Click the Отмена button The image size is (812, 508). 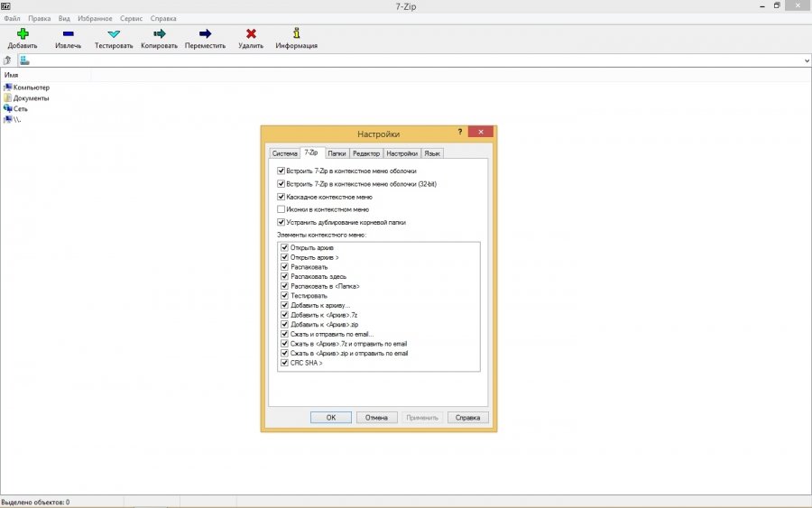(376, 418)
